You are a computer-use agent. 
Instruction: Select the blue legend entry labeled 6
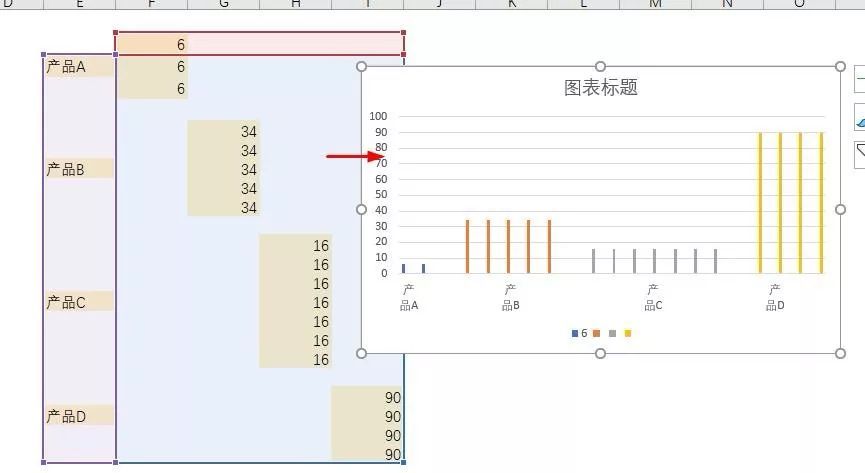point(580,333)
